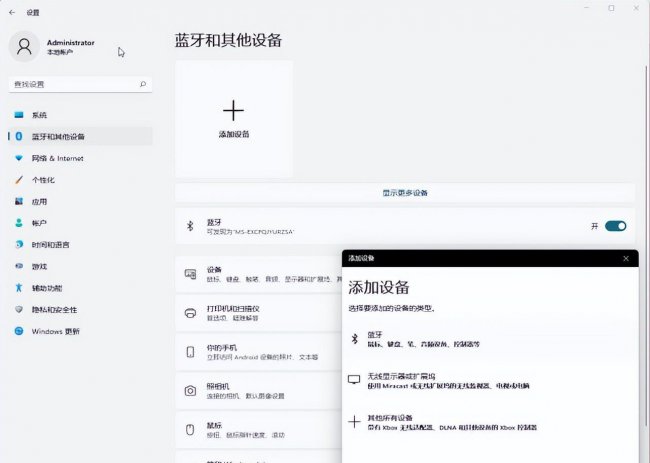Viewport: 650px width, 463px height.
Task: Open 隐私和安全性 settings
Action: pyautogui.click(x=80, y=310)
